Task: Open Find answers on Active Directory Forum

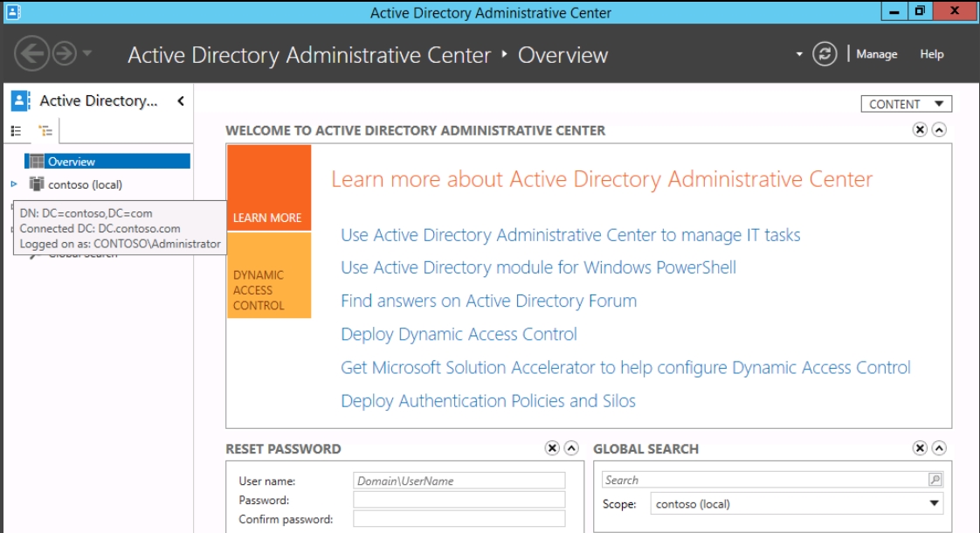Action: click(x=489, y=301)
